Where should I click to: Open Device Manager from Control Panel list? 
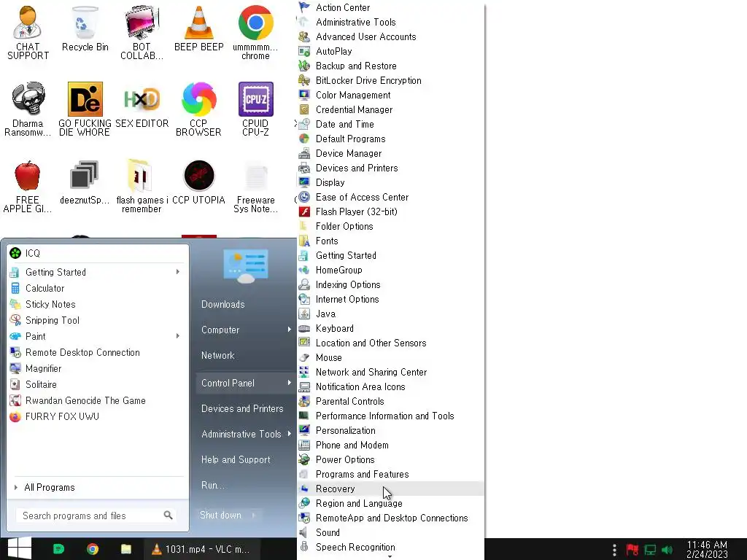click(390, 153)
